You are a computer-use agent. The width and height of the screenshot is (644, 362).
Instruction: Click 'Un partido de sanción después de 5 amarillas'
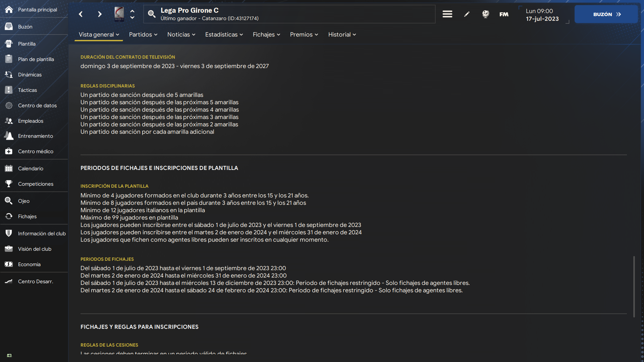[x=142, y=95]
